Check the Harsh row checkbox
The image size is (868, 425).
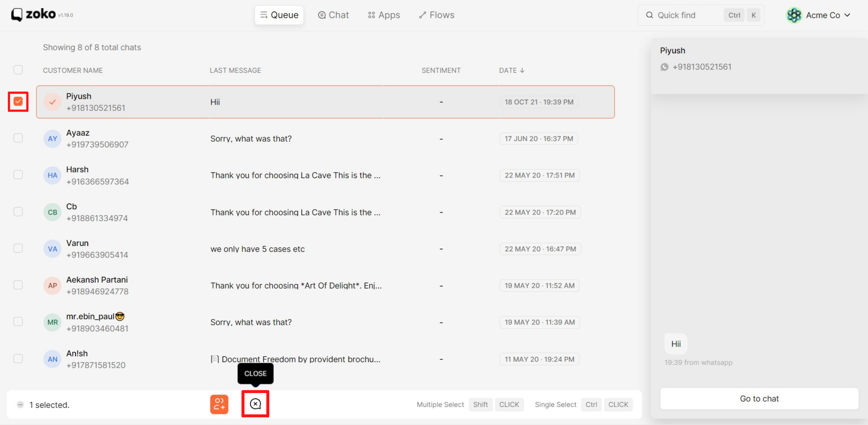click(x=18, y=175)
